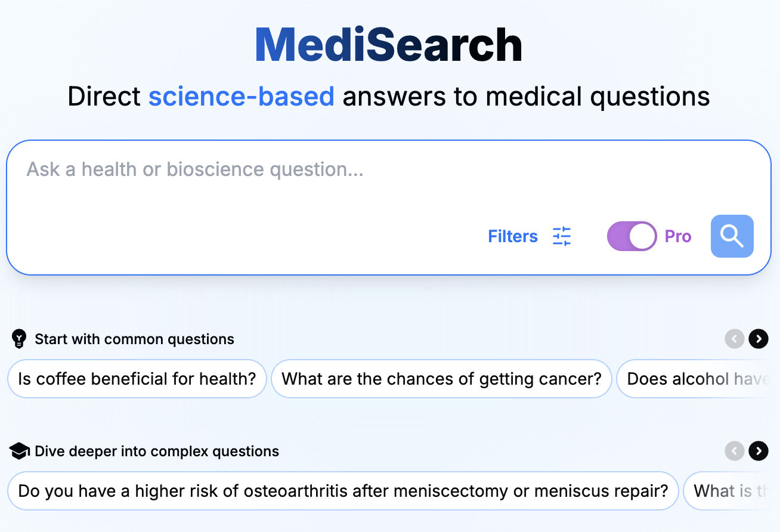780x532 pixels.
Task: Click the MediSearch heading
Action: (x=389, y=43)
